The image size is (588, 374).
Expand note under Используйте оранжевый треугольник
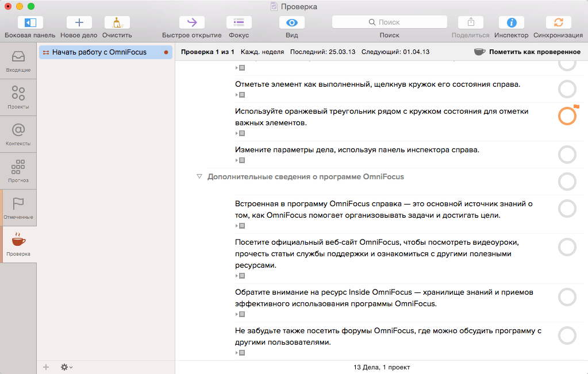(x=240, y=133)
